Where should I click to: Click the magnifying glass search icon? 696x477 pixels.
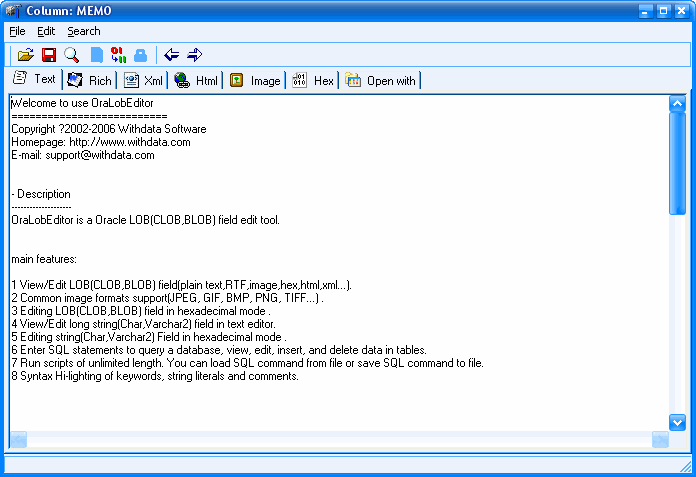point(72,55)
